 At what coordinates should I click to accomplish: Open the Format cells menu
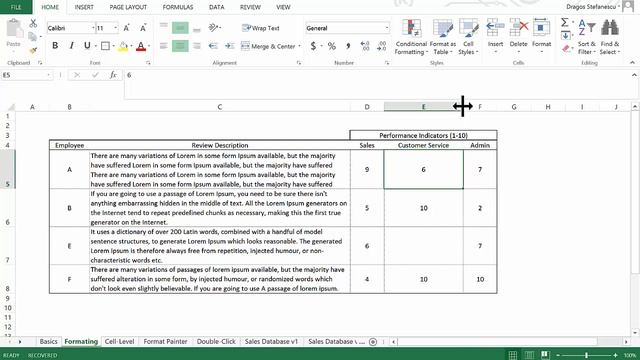pos(542,36)
